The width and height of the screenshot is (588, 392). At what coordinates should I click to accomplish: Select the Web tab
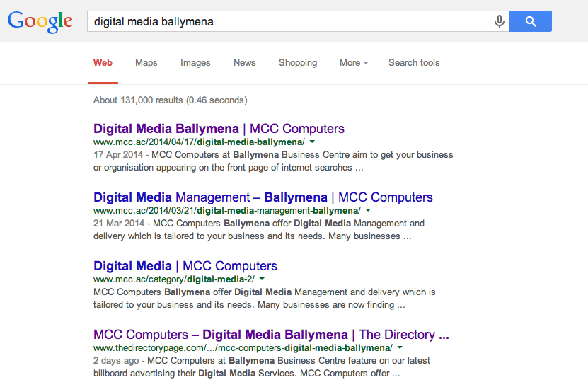pyautogui.click(x=103, y=63)
